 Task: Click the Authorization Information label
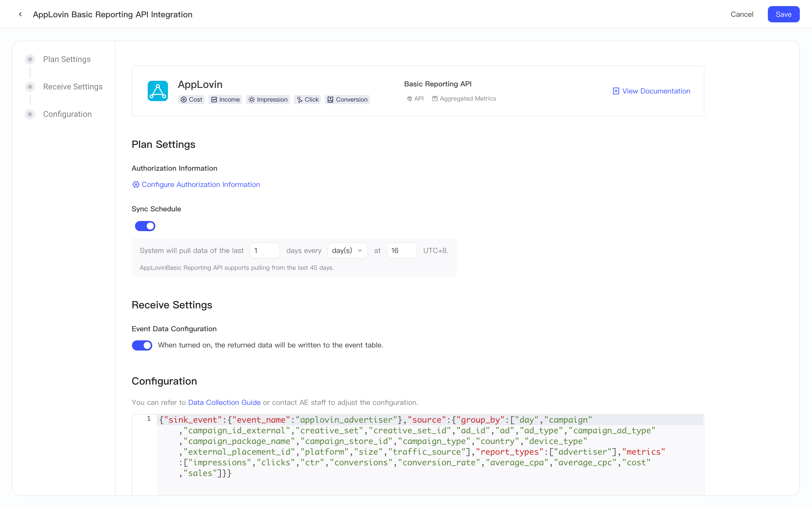[x=174, y=168]
